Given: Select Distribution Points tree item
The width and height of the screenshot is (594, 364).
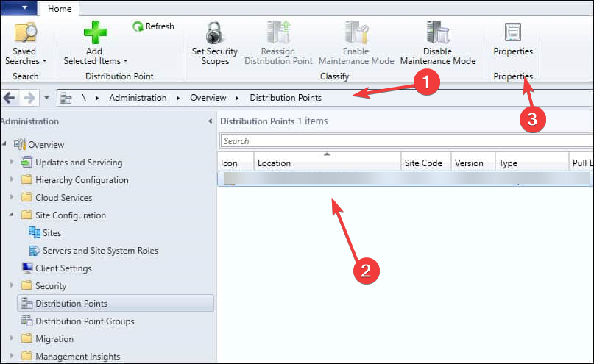Looking at the screenshot, I should (116, 304).
